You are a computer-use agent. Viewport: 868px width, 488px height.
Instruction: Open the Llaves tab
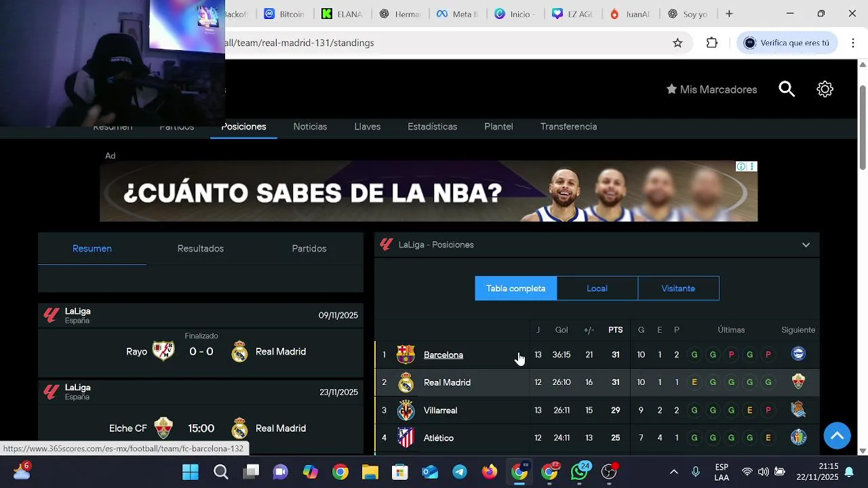click(367, 127)
